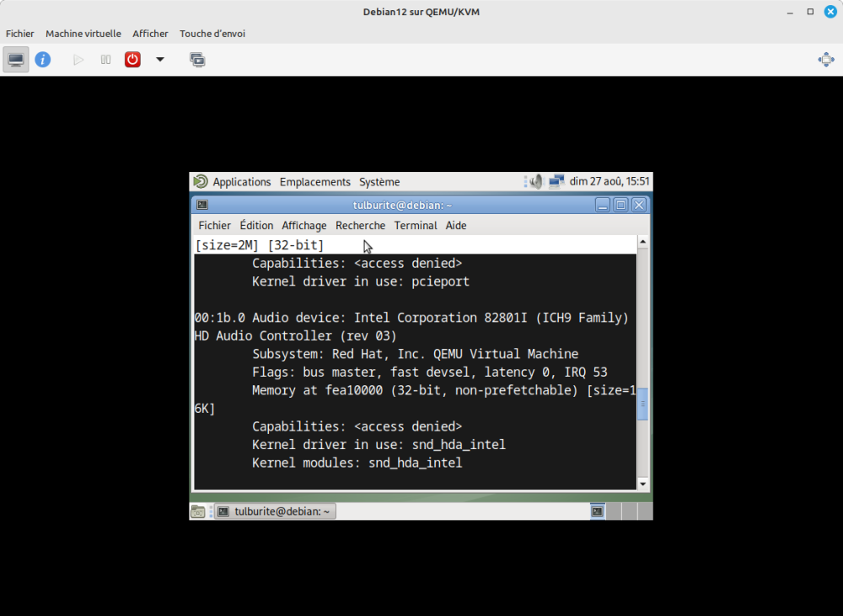The height and width of the screenshot is (616, 843).
Task: Click the run virtual machine play icon
Action: pos(78,60)
